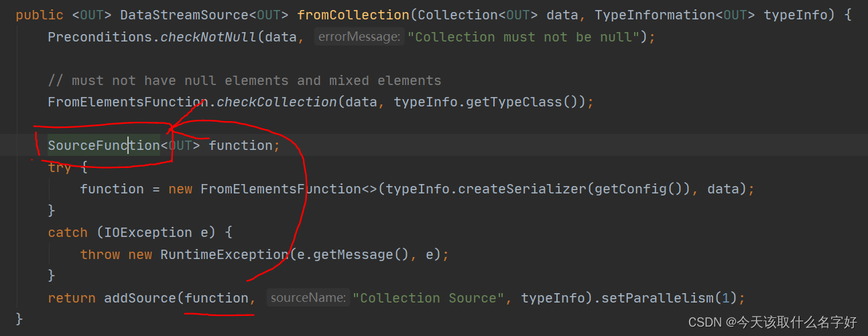
Task: Click typeInfo argument before setParallelism
Action: [x=554, y=298]
